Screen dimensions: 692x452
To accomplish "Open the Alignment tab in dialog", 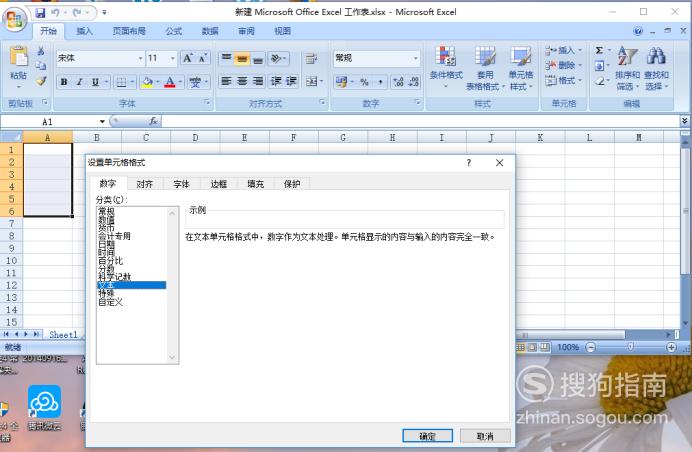I will point(145,184).
